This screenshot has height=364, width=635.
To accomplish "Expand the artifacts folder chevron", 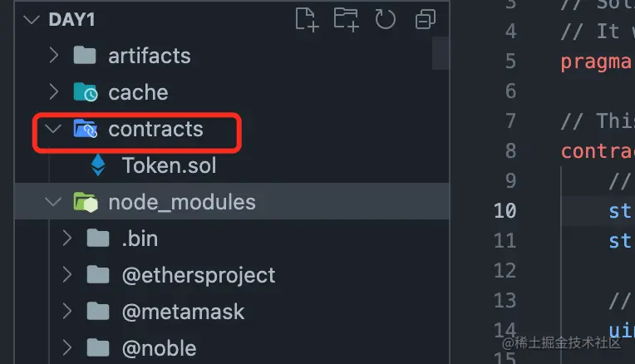I will [54, 55].
